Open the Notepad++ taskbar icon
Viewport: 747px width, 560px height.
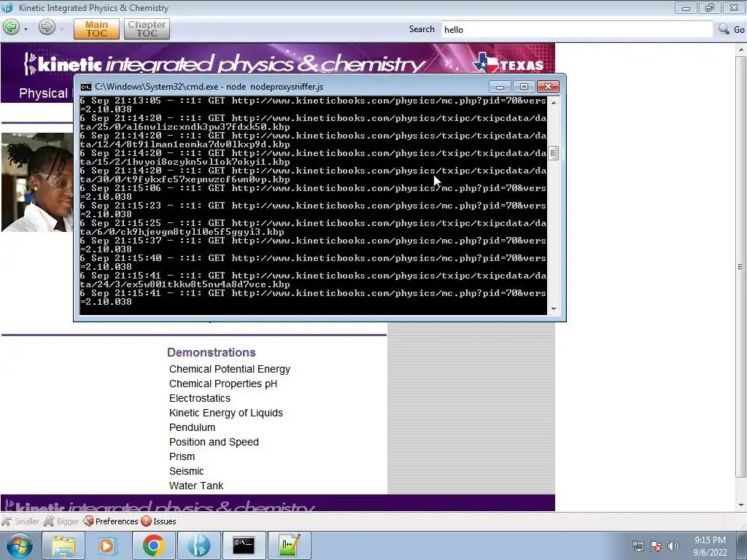click(x=289, y=545)
